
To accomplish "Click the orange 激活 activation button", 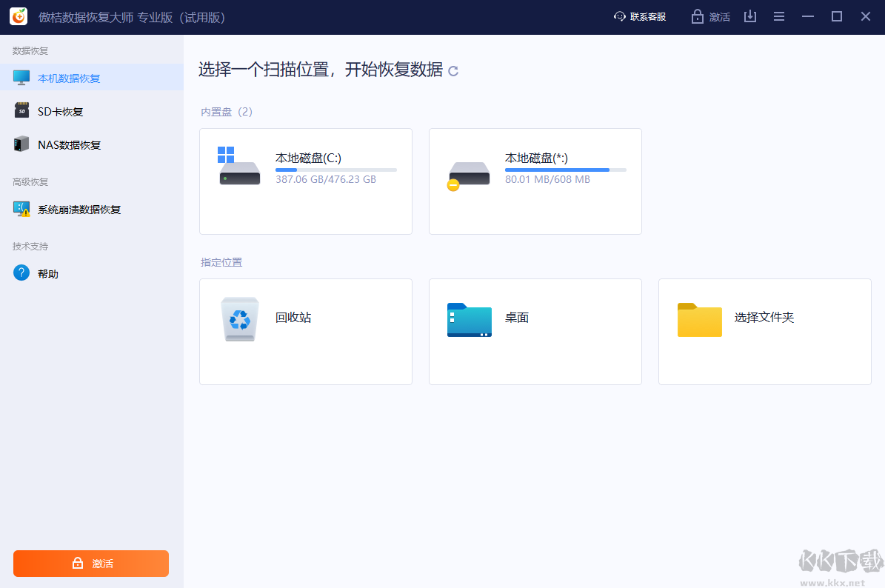I will point(90,563).
